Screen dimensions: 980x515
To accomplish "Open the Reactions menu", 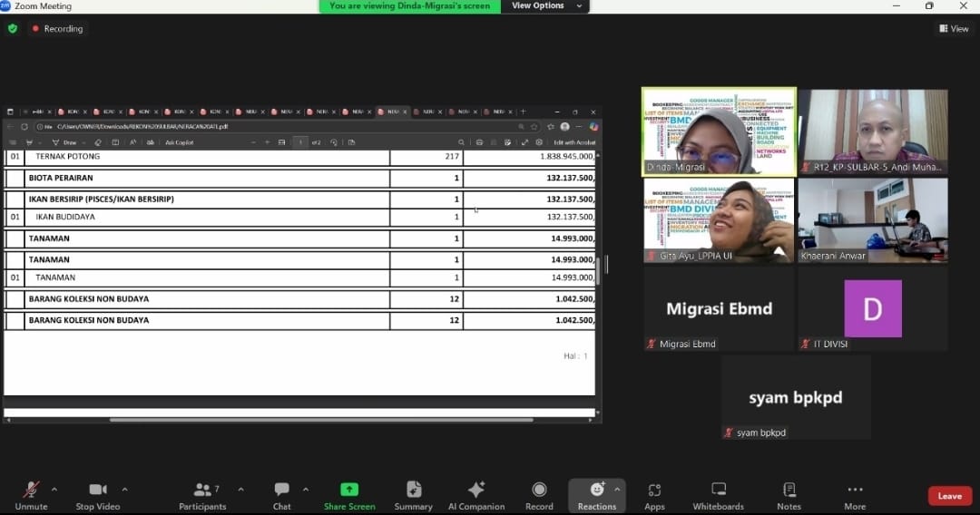I will pos(596,495).
